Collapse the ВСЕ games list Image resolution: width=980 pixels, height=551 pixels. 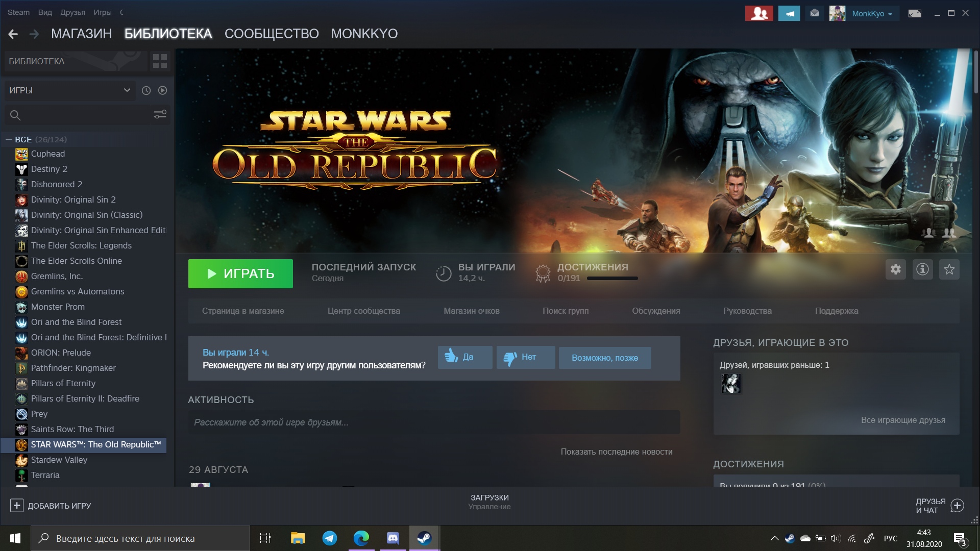click(x=9, y=139)
